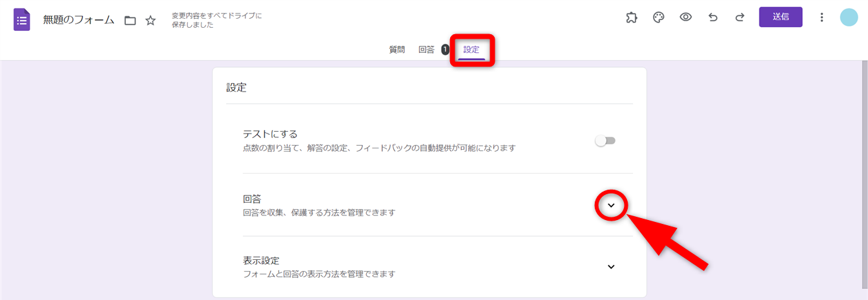
Task: Expand the 表示設定 section chevron
Action: tap(611, 266)
